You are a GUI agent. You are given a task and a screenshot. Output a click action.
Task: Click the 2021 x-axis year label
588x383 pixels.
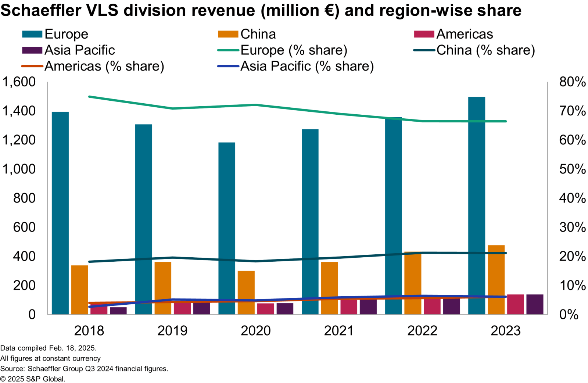(x=339, y=330)
